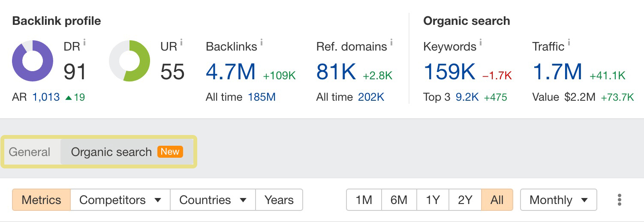Viewport: 644px width, 222px height.
Task: Open the Countries dropdown
Action: [213, 200]
